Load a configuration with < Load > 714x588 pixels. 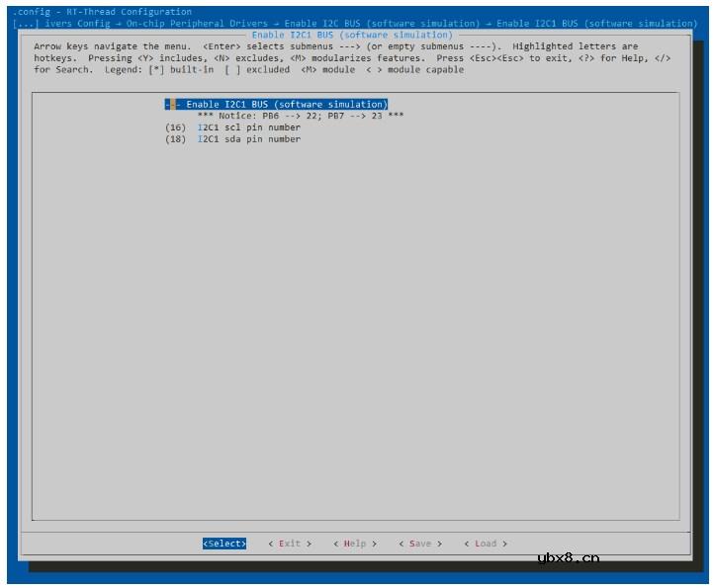click(486, 544)
